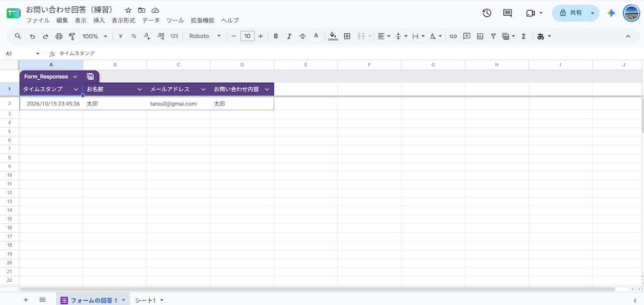Start a video call with the camera icon
The image size is (644, 305).
click(x=531, y=13)
